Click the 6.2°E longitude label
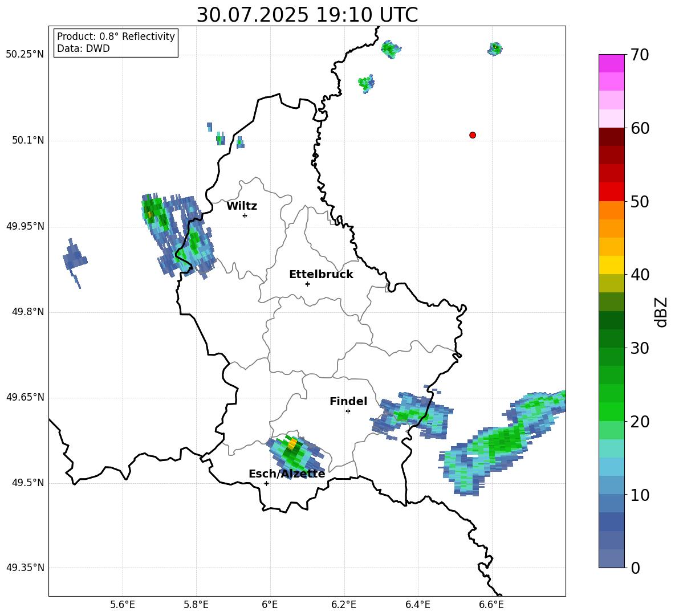 344,605
